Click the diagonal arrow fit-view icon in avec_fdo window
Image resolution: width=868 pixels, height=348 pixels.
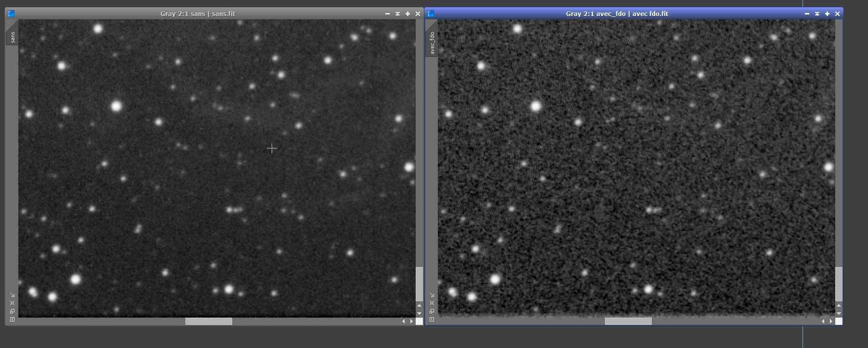[x=432, y=295]
